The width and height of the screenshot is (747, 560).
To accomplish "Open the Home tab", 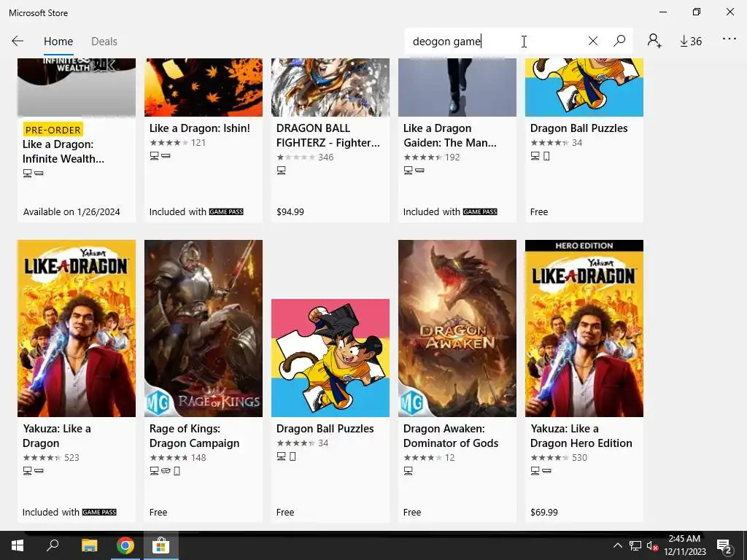I will tap(58, 42).
